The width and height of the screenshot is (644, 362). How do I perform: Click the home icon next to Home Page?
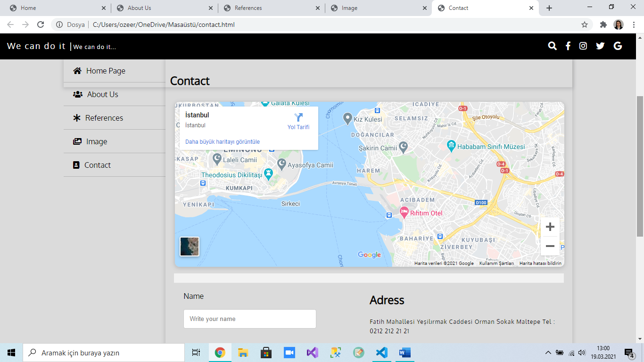(x=77, y=70)
